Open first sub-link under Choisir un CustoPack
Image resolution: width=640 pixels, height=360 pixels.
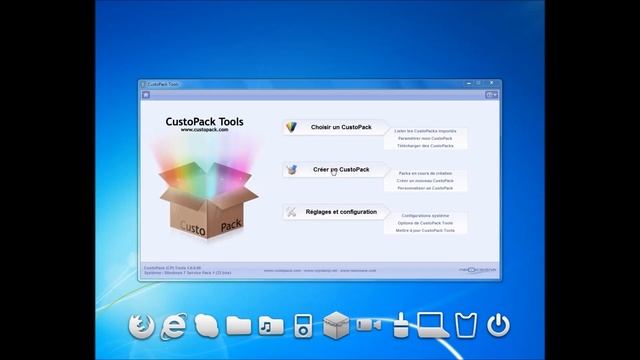425,131
